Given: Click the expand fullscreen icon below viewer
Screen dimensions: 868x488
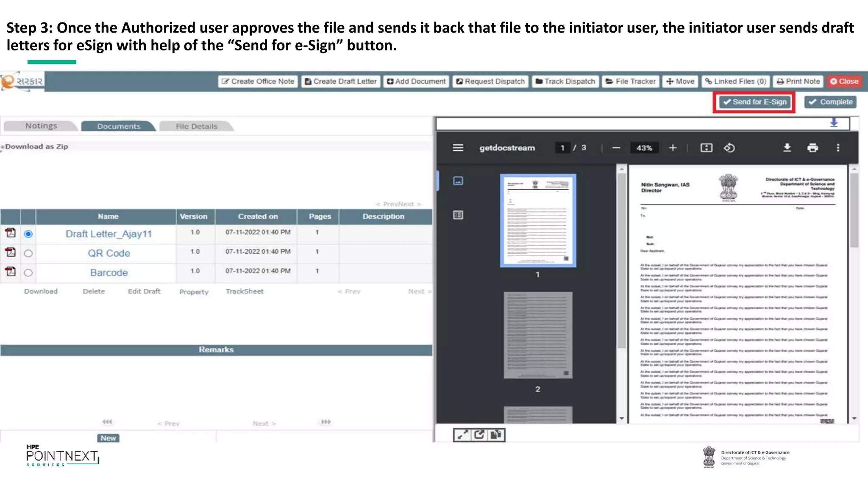Looking at the screenshot, I should coord(462,435).
